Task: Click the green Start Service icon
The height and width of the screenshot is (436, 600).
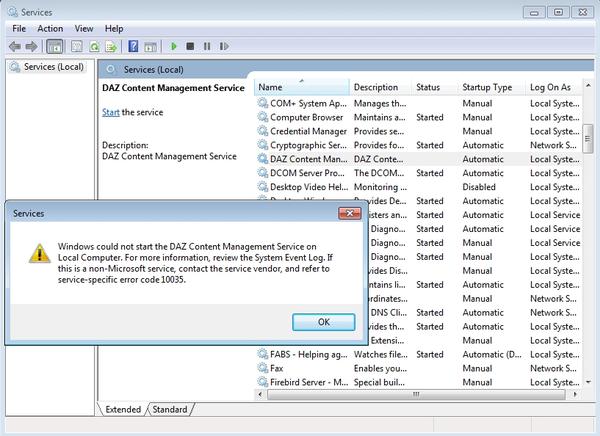Action: 174,47
